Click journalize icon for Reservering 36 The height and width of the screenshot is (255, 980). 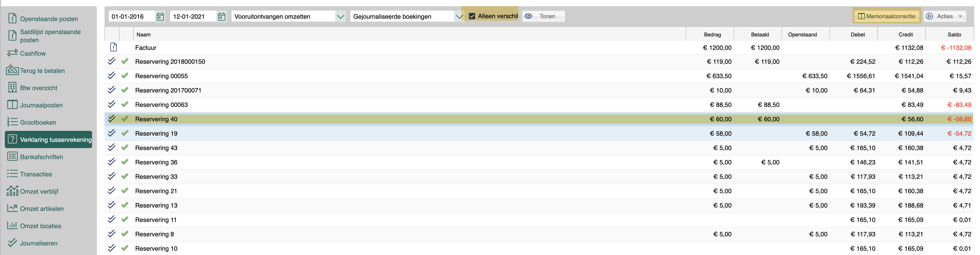pyautogui.click(x=111, y=162)
